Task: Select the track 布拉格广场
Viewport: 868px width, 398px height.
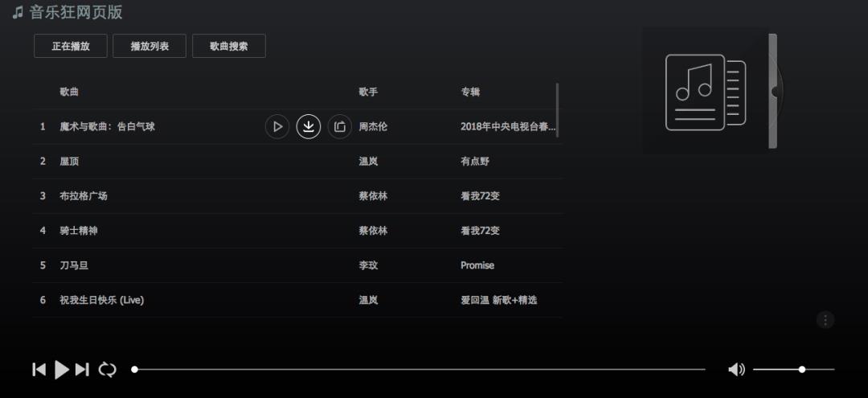Action: pos(297,196)
